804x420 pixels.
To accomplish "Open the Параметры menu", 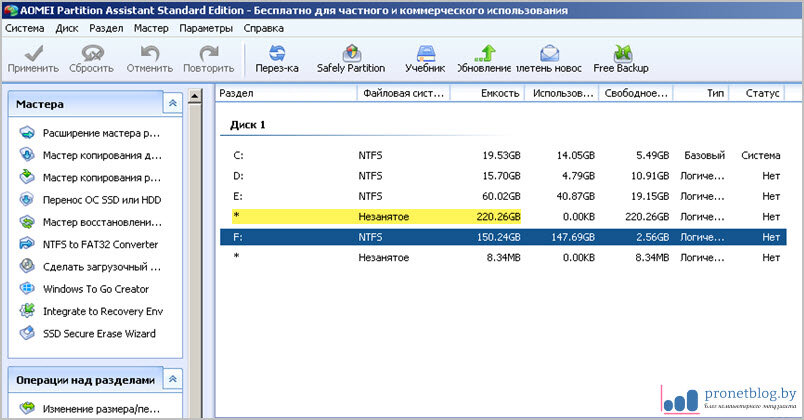I will pyautogui.click(x=206, y=28).
